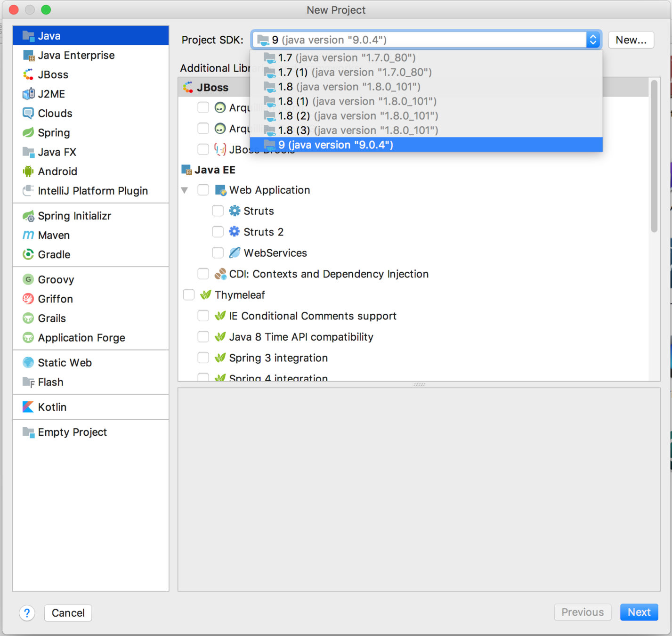The width and height of the screenshot is (672, 636).
Task: Click the Spring Initializr icon
Action: [x=28, y=216]
